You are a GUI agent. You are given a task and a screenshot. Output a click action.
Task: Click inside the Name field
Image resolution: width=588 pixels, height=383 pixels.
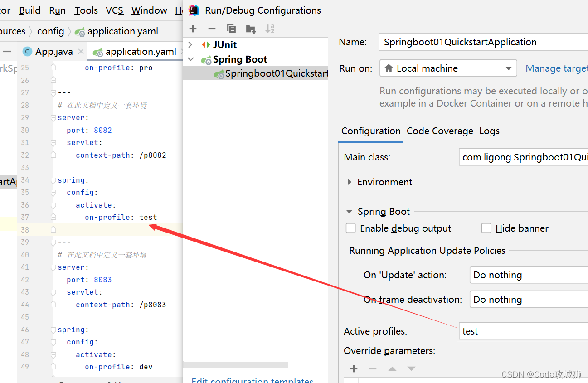[x=483, y=42]
